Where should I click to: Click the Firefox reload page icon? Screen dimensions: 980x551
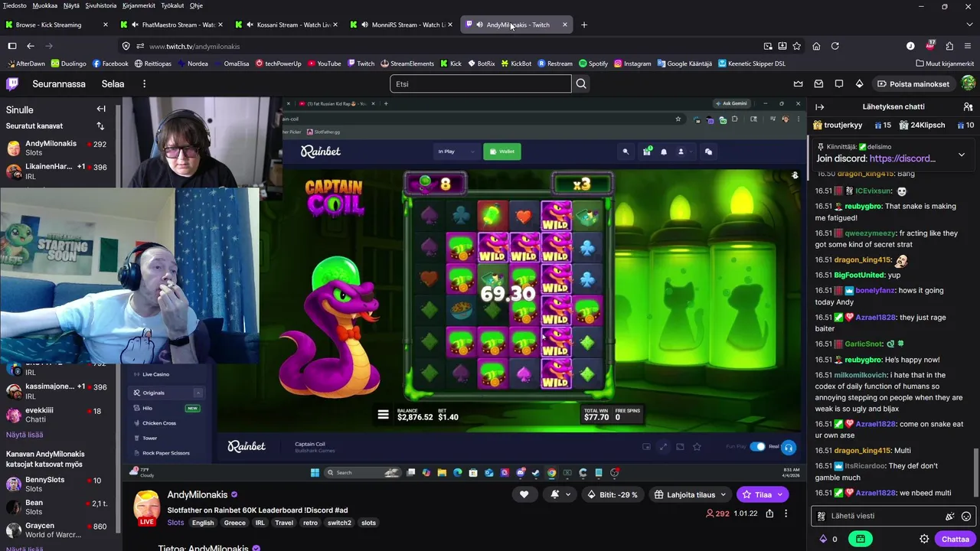[835, 46]
